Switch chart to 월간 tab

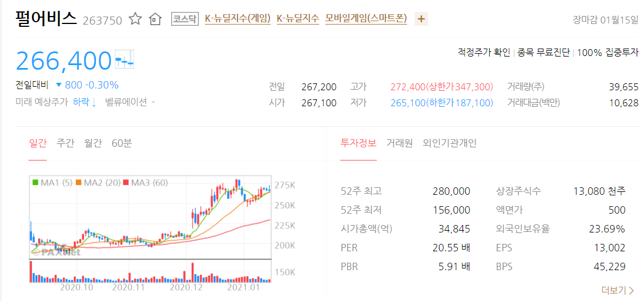click(x=93, y=143)
